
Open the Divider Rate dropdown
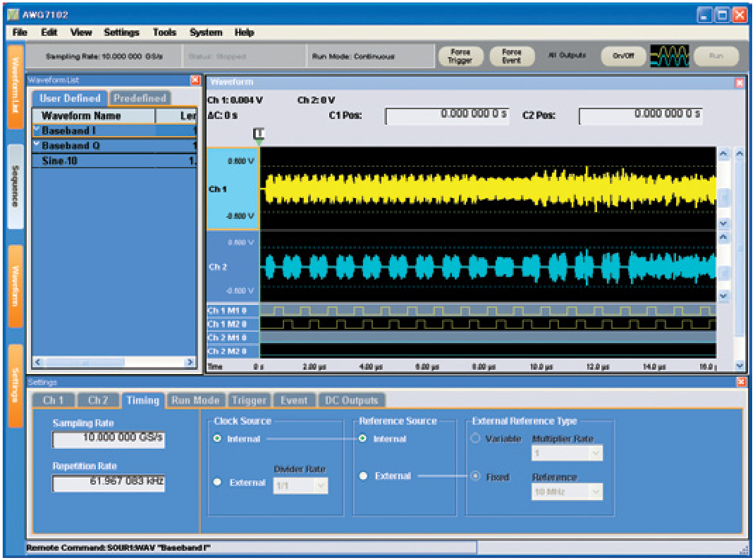point(300,485)
